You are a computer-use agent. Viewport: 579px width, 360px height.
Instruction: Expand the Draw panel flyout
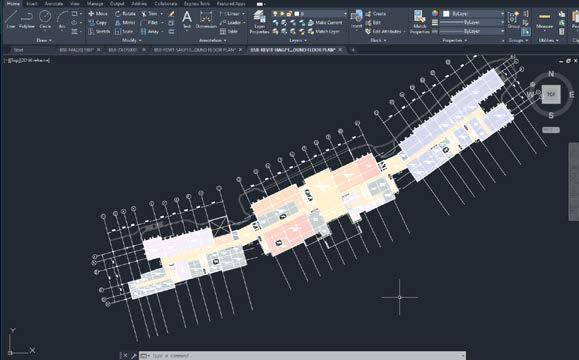tap(44, 40)
